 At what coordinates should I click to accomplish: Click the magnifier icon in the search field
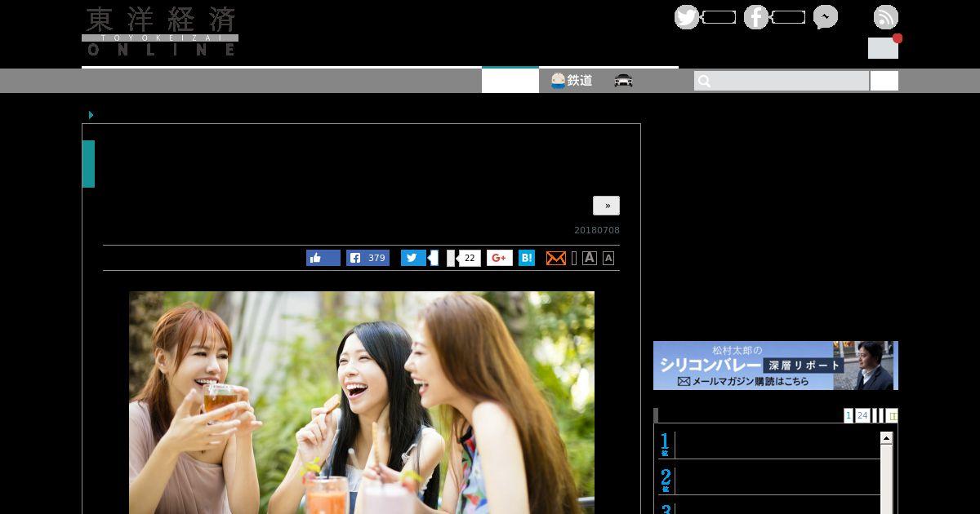(x=704, y=81)
